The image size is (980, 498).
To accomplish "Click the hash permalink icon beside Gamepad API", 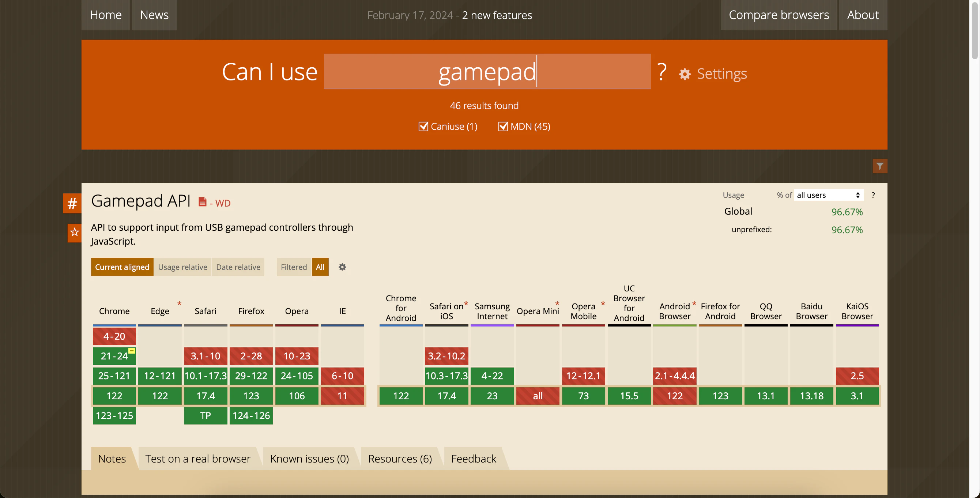I will (72, 203).
